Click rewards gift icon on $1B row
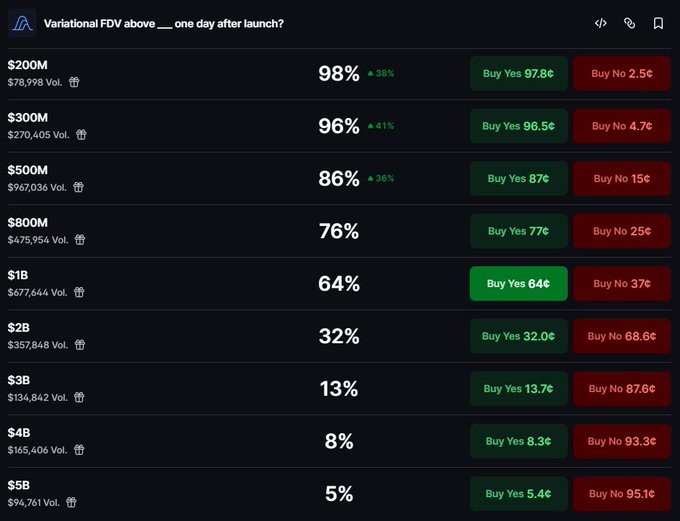This screenshot has width=680, height=521. coord(79,292)
